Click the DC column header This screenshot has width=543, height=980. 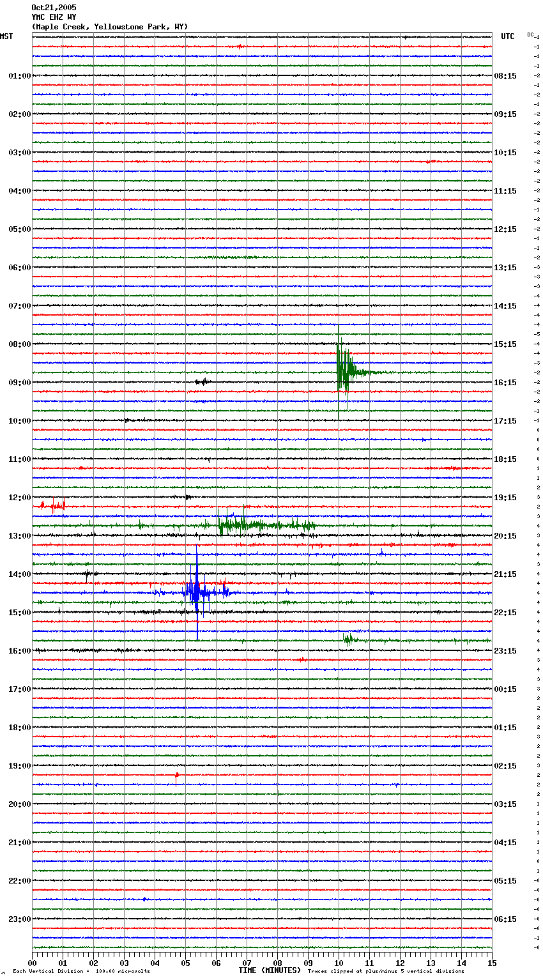pyautogui.click(x=530, y=34)
